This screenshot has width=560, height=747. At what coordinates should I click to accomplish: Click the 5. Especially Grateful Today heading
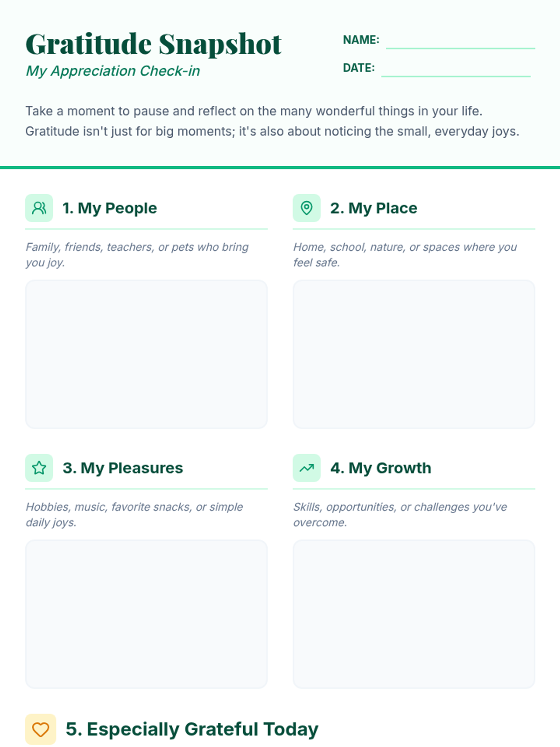click(x=192, y=729)
